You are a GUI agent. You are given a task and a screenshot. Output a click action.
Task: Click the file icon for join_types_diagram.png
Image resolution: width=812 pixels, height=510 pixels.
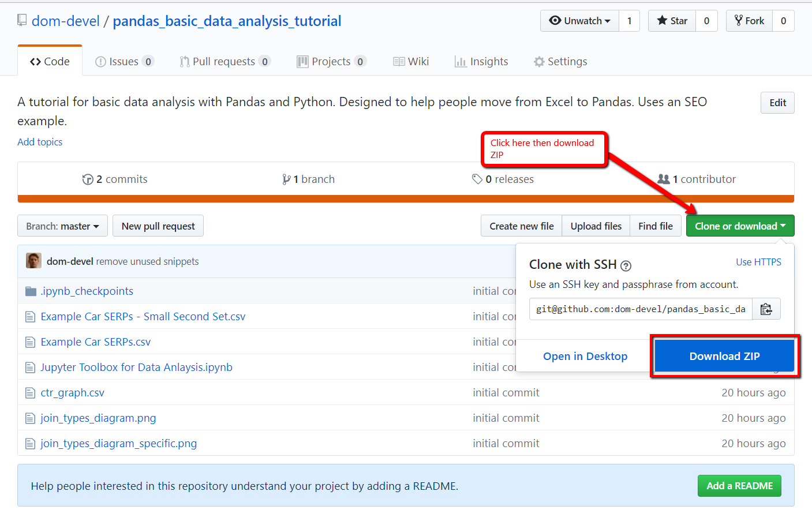30,418
